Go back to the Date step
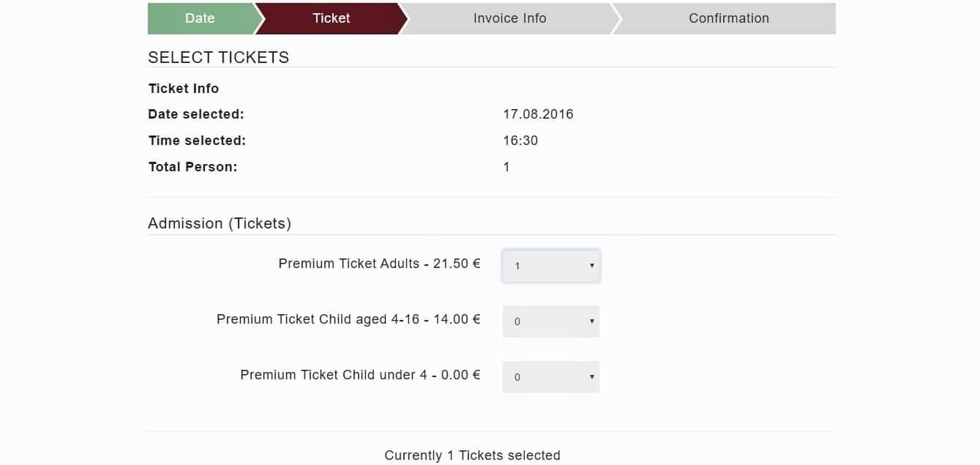This screenshot has height=465, width=980. point(200,18)
